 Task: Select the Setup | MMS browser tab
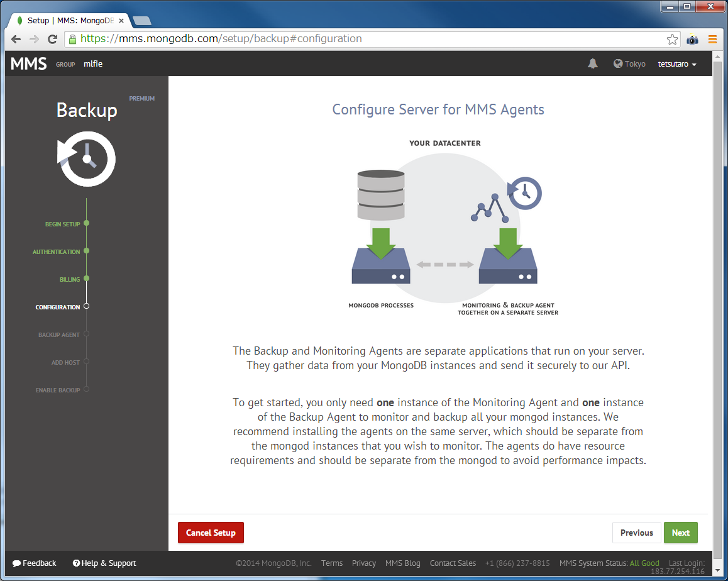(69, 19)
